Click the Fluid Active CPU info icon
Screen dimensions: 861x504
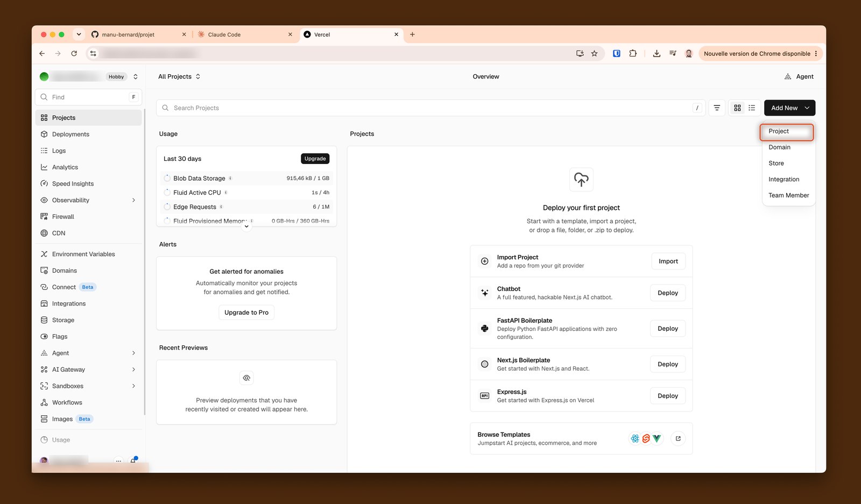[226, 193]
